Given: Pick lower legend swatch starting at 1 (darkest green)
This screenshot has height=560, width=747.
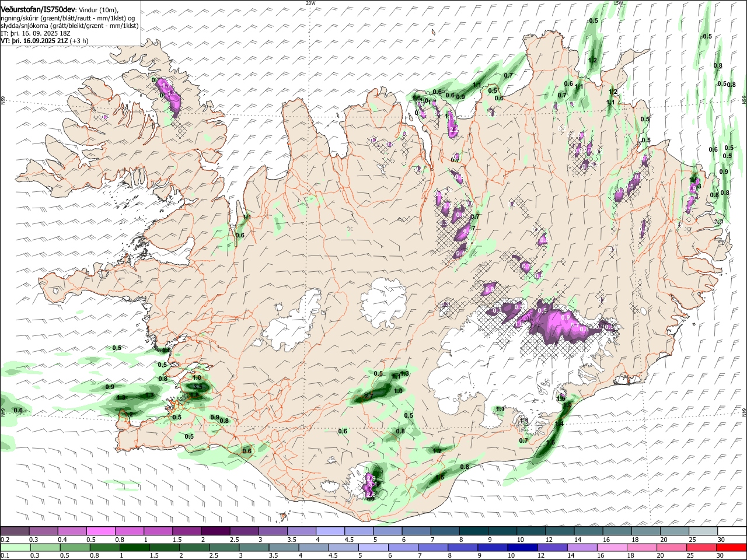Looking at the screenshot, I should point(135,547).
